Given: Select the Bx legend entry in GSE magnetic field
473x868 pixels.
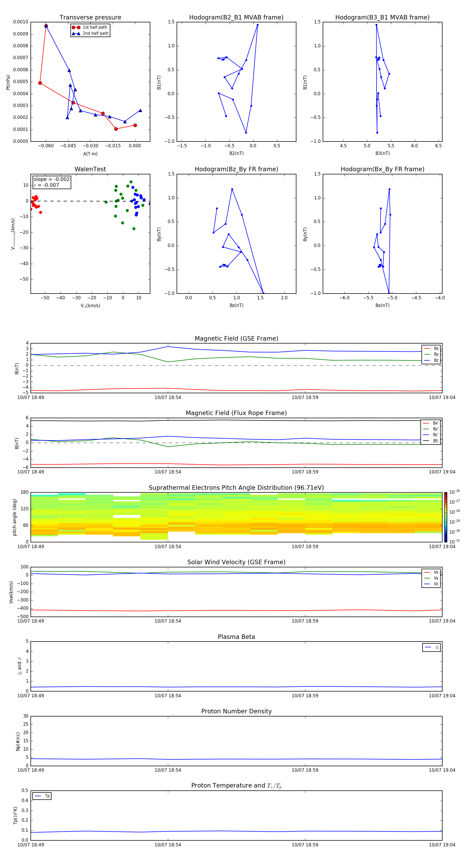Looking at the screenshot, I should (x=431, y=349).
